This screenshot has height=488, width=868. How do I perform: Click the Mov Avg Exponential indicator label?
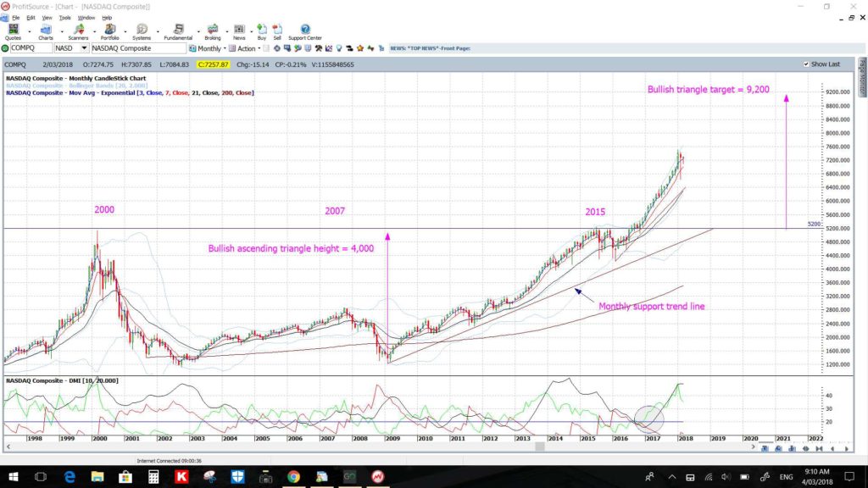[130, 93]
